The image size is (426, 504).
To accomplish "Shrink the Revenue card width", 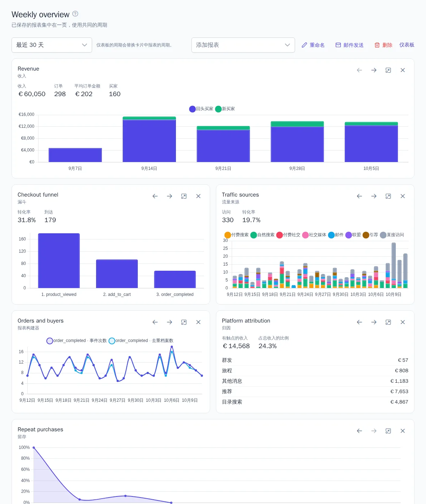I will [x=388, y=70].
